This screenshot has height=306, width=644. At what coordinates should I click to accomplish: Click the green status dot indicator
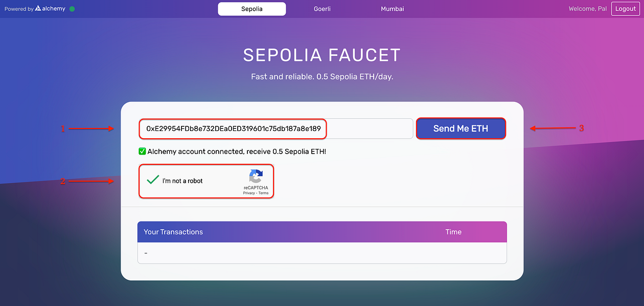(x=72, y=9)
